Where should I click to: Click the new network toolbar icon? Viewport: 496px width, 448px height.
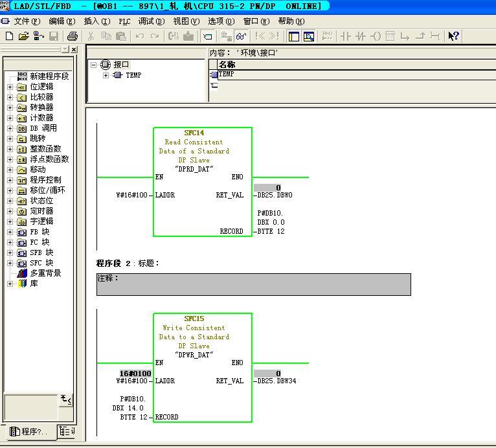pyautogui.click(x=327, y=36)
